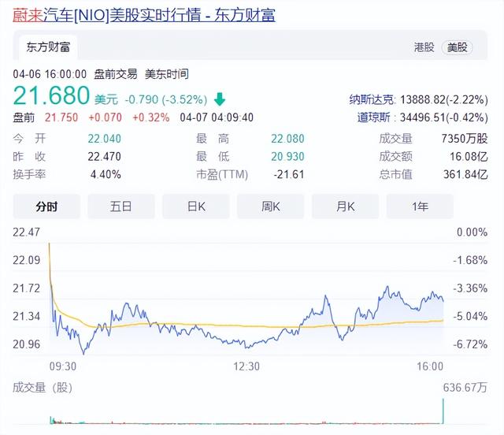This screenshot has width=504, height=435.
Task: Select the 东方财富 source tab
Action: 48,47
